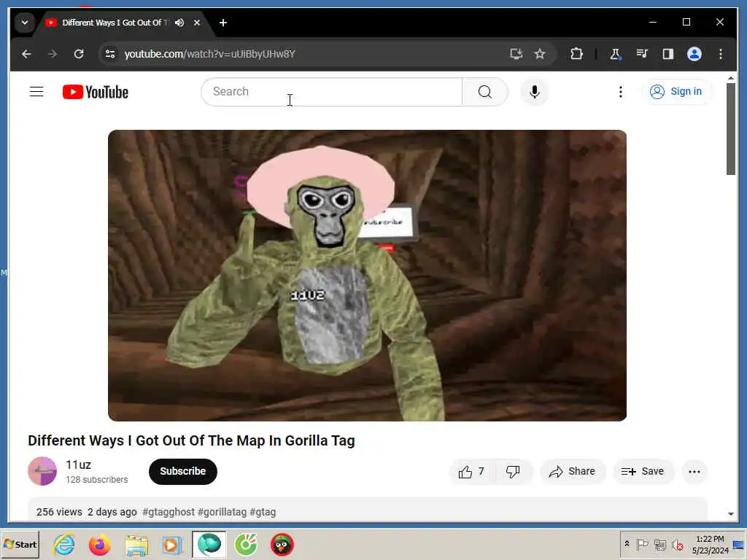Go to YouTube home via logo

[96, 92]
